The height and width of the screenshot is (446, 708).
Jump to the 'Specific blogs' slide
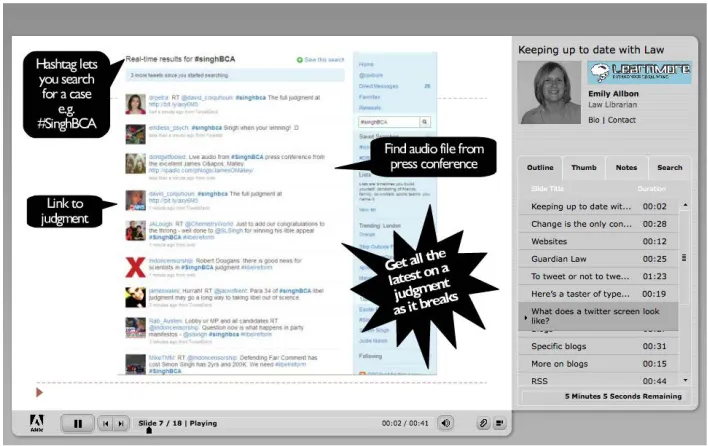coord(598,346)
